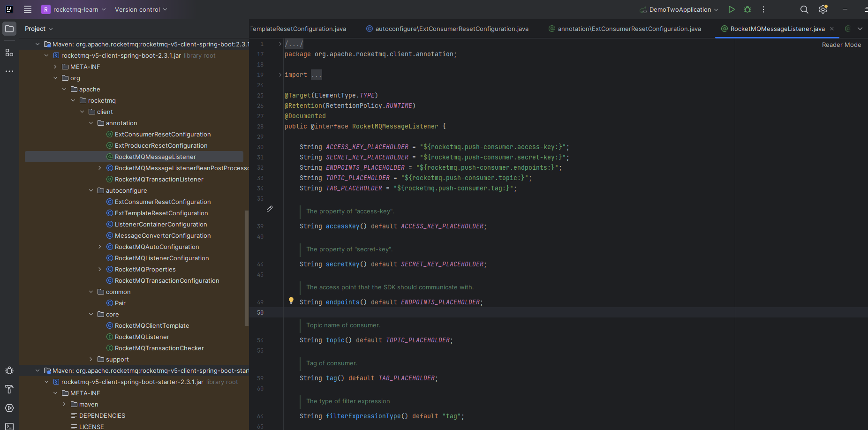This screenshot has height=430, width=868.
Task: Open the main hamburger menu
Action: 28,9
